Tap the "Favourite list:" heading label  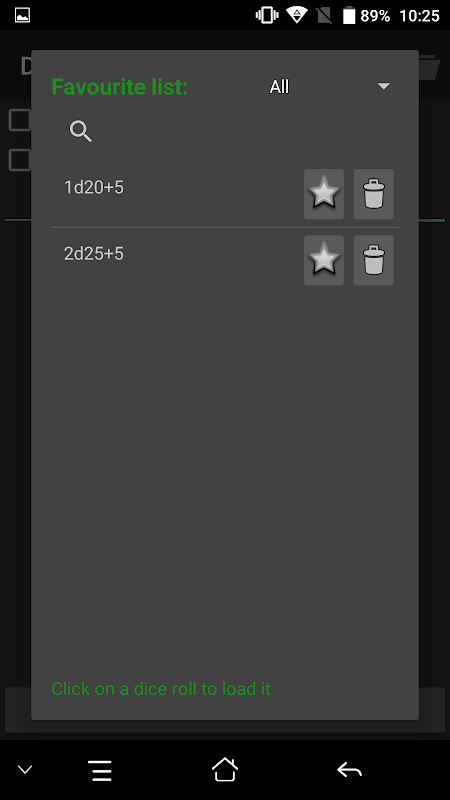click(120, 87)
